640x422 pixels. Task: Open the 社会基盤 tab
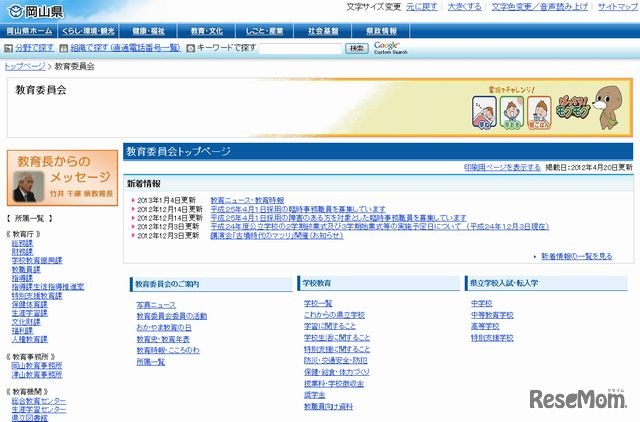[323, 31]
